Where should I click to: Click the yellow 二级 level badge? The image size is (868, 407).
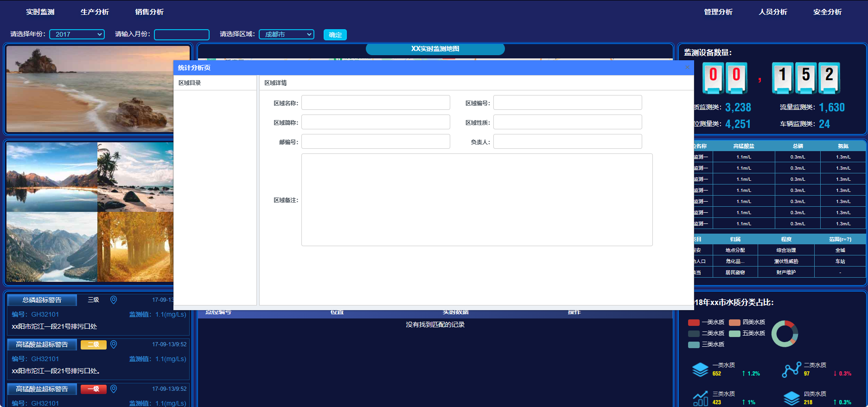pos(94,344)
